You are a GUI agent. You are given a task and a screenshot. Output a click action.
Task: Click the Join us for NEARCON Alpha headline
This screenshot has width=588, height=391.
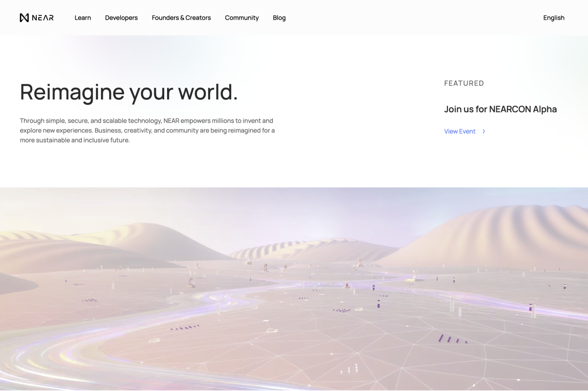(x=500, y=109)
